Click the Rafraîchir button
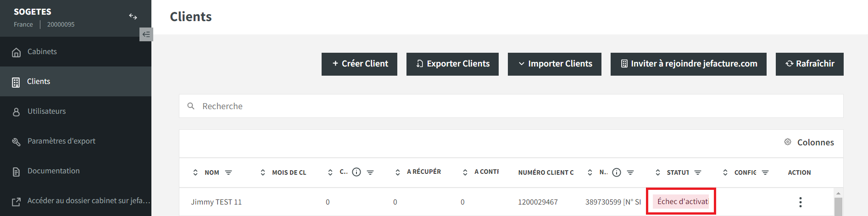 point(810,64)
